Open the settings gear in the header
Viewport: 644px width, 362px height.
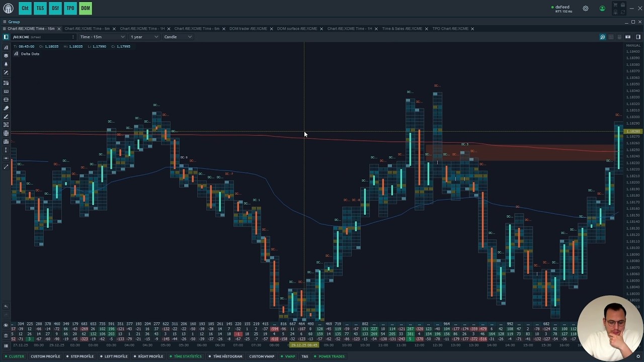(586, 9)
